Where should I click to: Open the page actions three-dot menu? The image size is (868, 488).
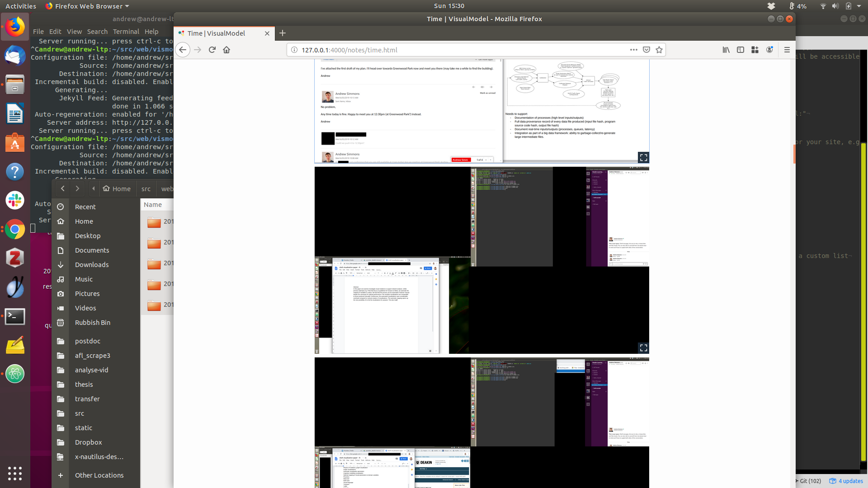(x=633, y=50)
